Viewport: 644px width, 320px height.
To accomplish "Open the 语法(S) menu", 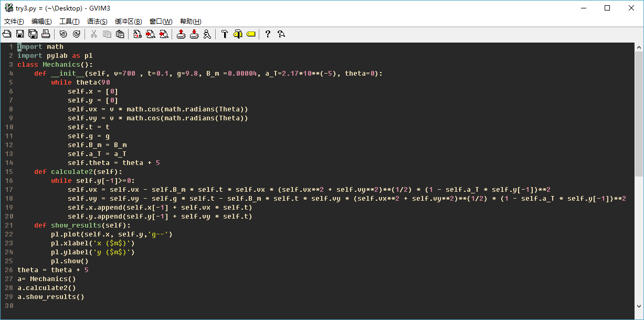I will pyautogui.click(x=97, y=22).
